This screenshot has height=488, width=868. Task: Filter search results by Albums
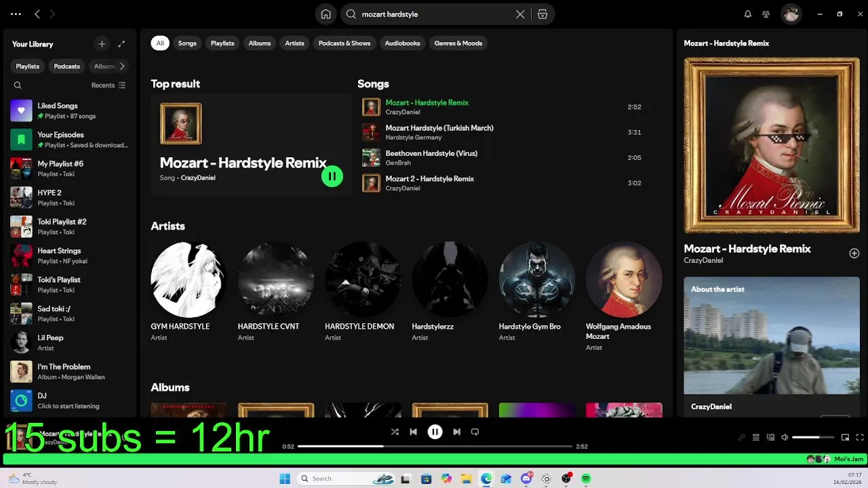(x=260, y=43)
